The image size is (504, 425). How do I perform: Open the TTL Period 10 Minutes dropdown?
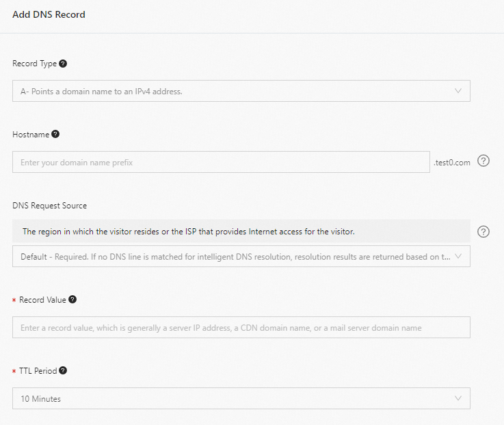coord(241,398)
